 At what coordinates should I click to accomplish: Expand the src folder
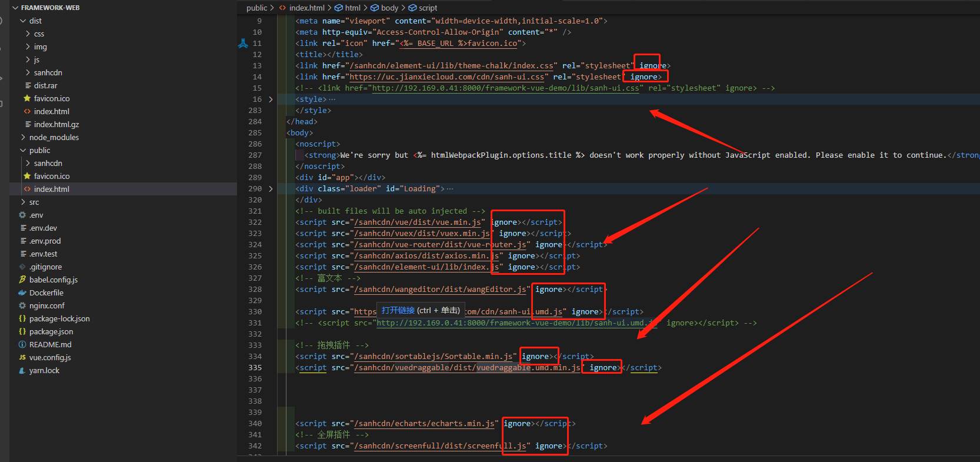point(23,202)
